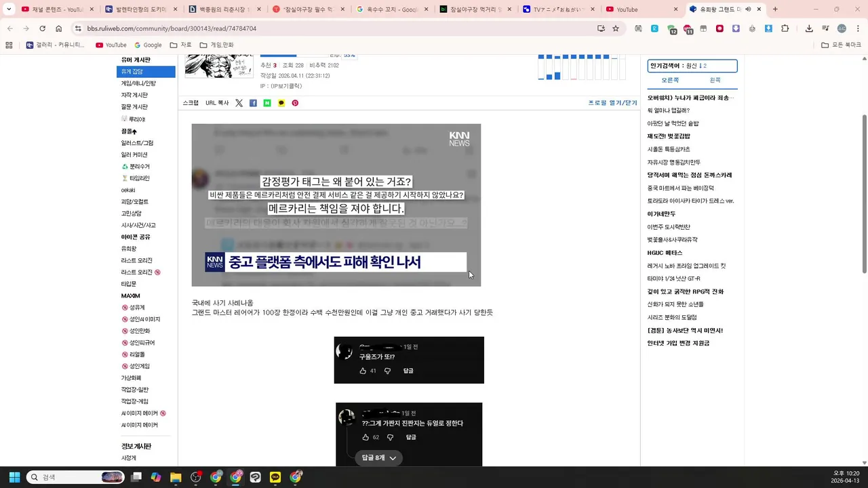Open Chrome downloads icon
Viewport: 868px width, 488px height.
click(x=809, y=28)
